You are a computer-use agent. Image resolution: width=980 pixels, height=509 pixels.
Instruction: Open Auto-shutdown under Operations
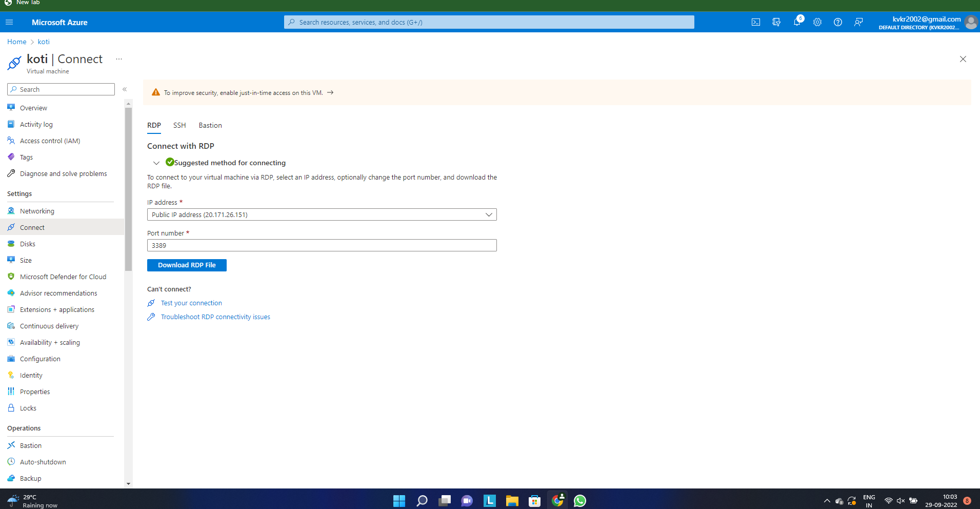point(43,461)
